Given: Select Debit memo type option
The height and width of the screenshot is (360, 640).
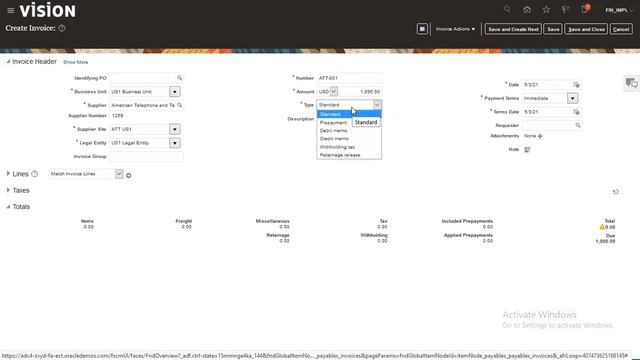Looking at the screenshot, I should [349, 131].
